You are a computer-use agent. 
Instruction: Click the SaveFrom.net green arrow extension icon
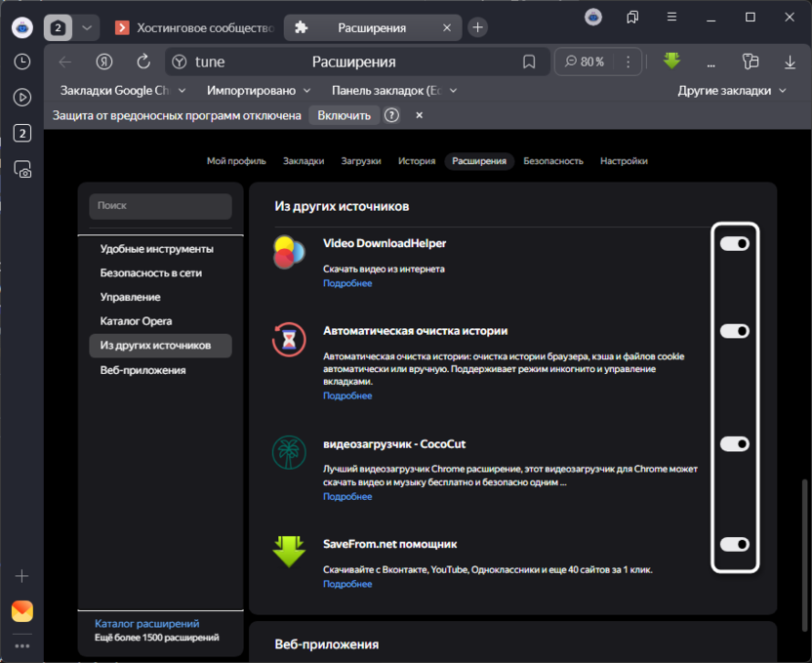[x=289, y=552]
